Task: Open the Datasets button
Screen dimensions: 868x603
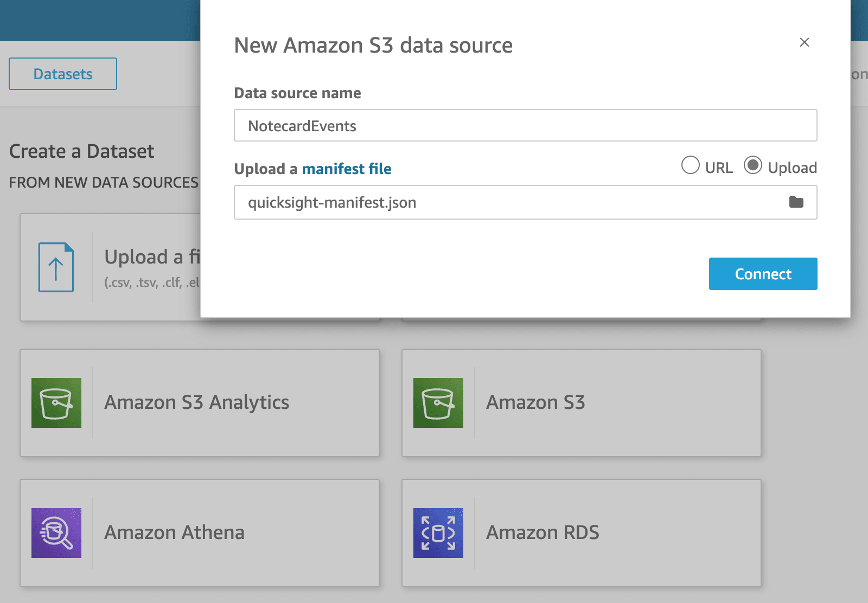Action: 63,74
